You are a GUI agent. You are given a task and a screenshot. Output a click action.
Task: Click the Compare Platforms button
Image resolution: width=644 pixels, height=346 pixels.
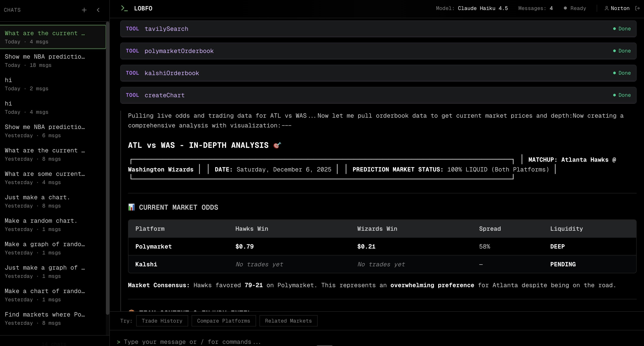pos(223,321)
